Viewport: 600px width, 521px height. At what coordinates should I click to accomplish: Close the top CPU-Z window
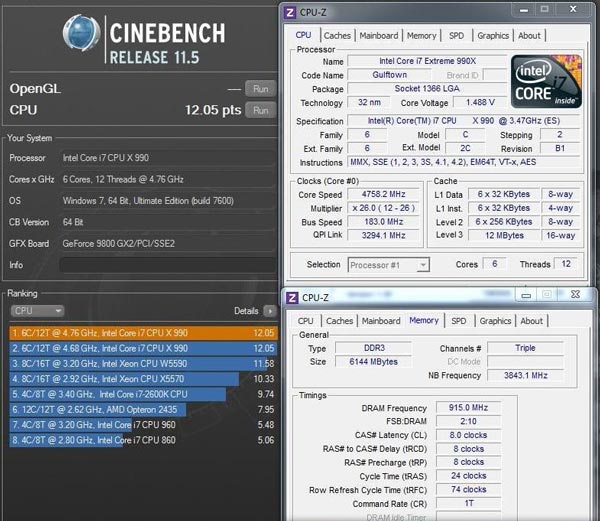573,9
